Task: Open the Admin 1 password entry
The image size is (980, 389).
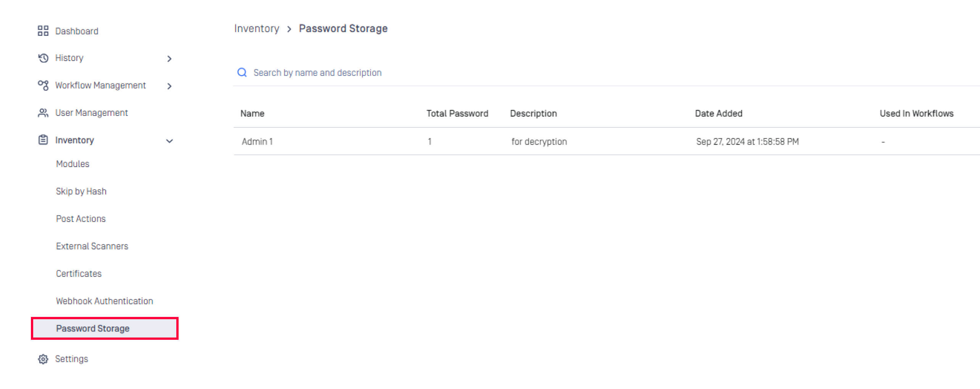Action: pyautogui.click(x=257, y=142)
